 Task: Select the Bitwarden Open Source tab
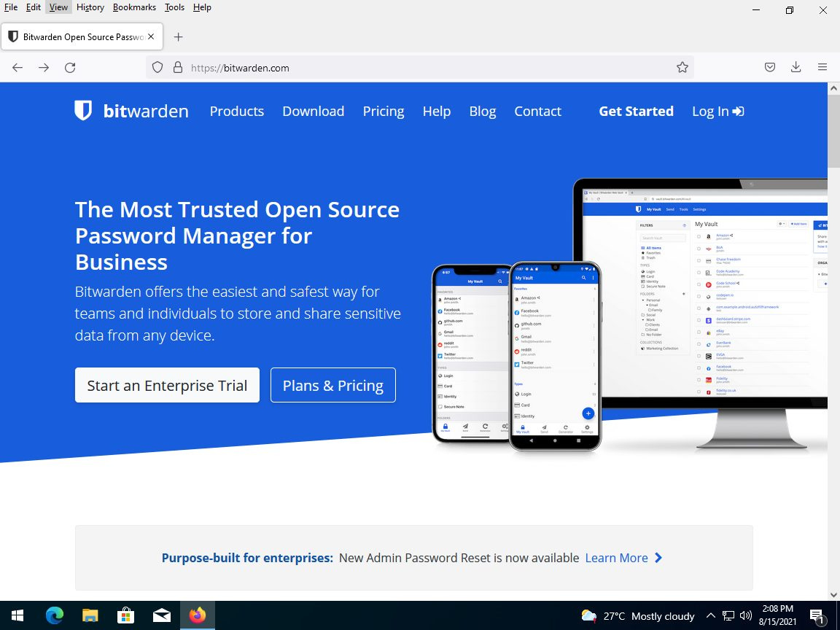(80, 37)
